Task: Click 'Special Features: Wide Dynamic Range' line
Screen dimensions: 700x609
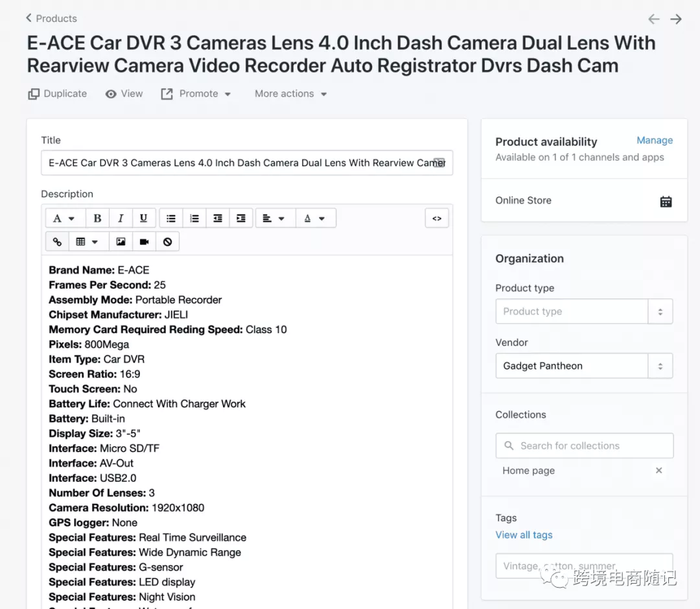Action: [x=145, y=553]
